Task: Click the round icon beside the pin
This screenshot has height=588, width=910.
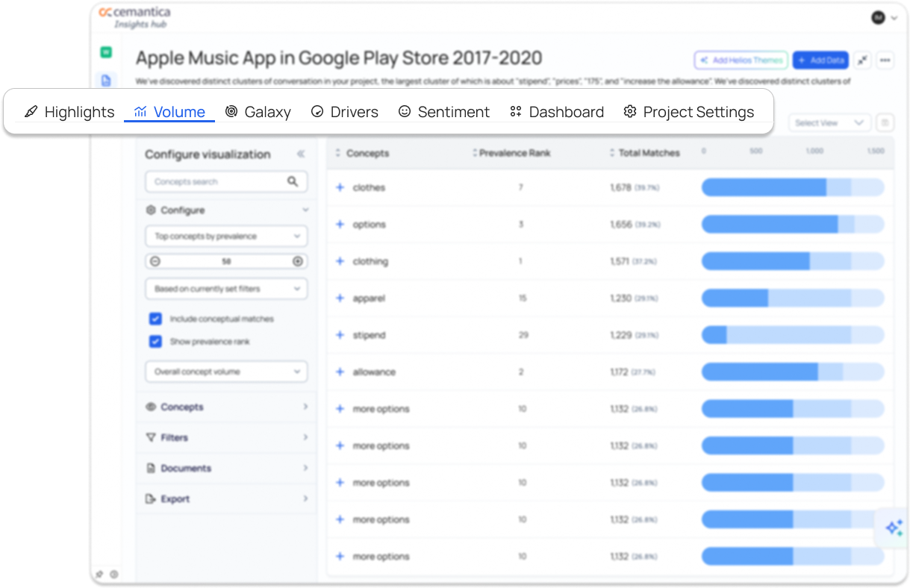Action: pos(114,575)
